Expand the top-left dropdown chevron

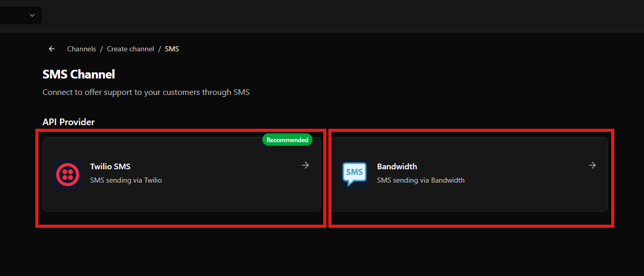click(32, 15)
